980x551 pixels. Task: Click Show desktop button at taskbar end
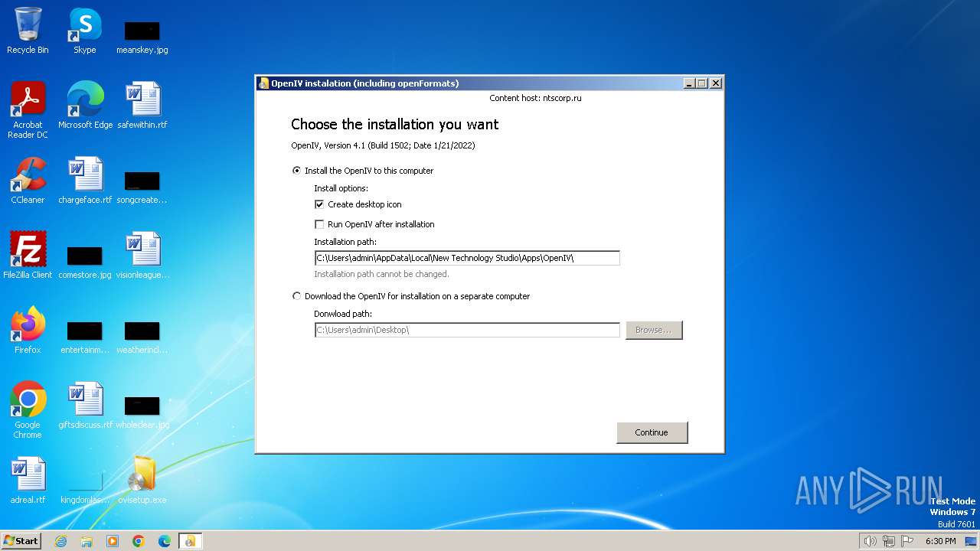(x=972, y=541)
